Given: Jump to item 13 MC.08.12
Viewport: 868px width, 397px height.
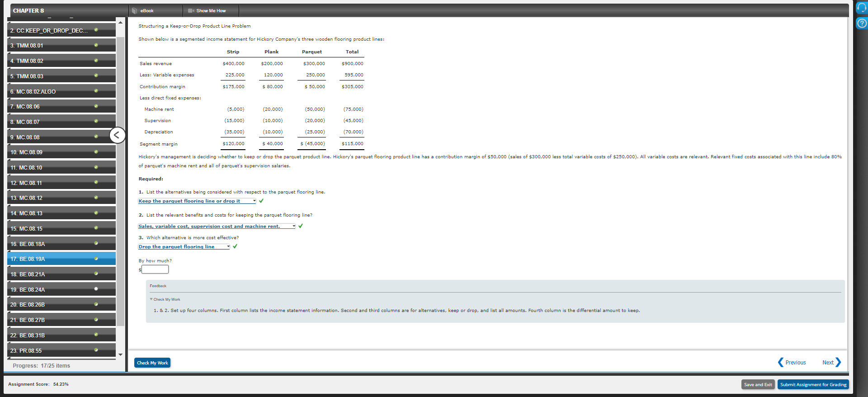Looking at the screenshot, I should [x=61, y=198].
